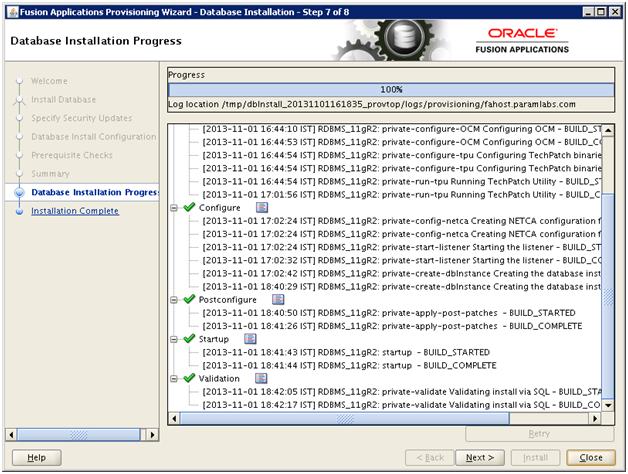Select the 18:42:05 private-validate log row
The height and width of the screenshot is (474, 628).
[x=402, y=391]
